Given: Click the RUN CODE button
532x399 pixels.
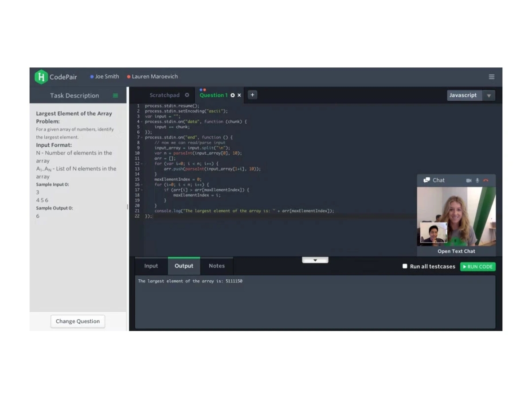Looking at the screenshot, I should (x=477, y=266).
